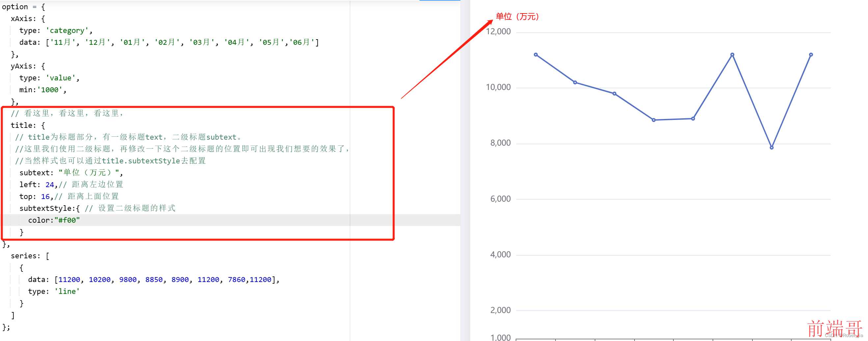Select the second data point from the left

pos(575,83)
